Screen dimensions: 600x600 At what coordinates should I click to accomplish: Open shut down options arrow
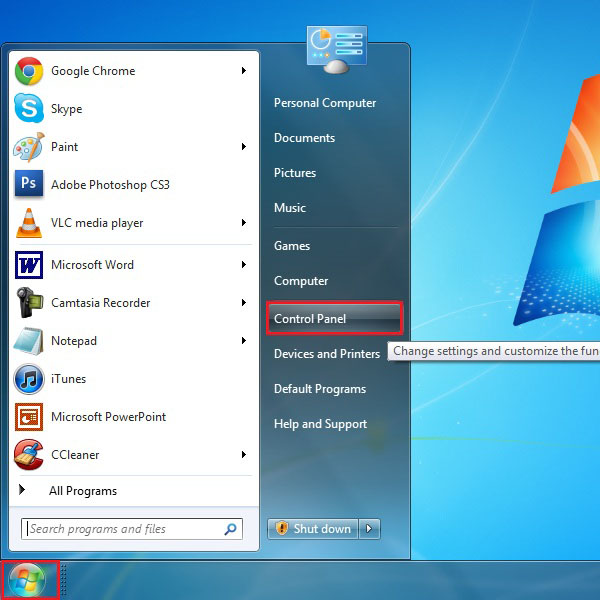[369, 529]
